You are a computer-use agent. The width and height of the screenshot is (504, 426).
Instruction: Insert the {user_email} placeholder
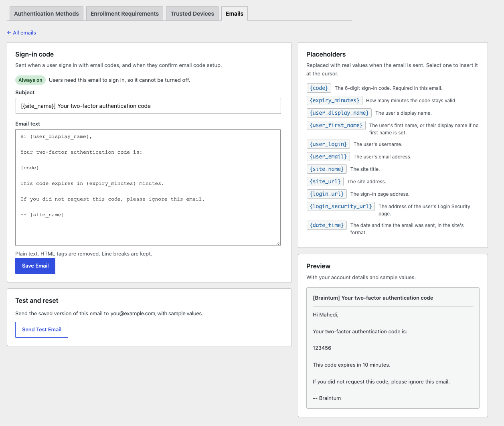[328, 156]
